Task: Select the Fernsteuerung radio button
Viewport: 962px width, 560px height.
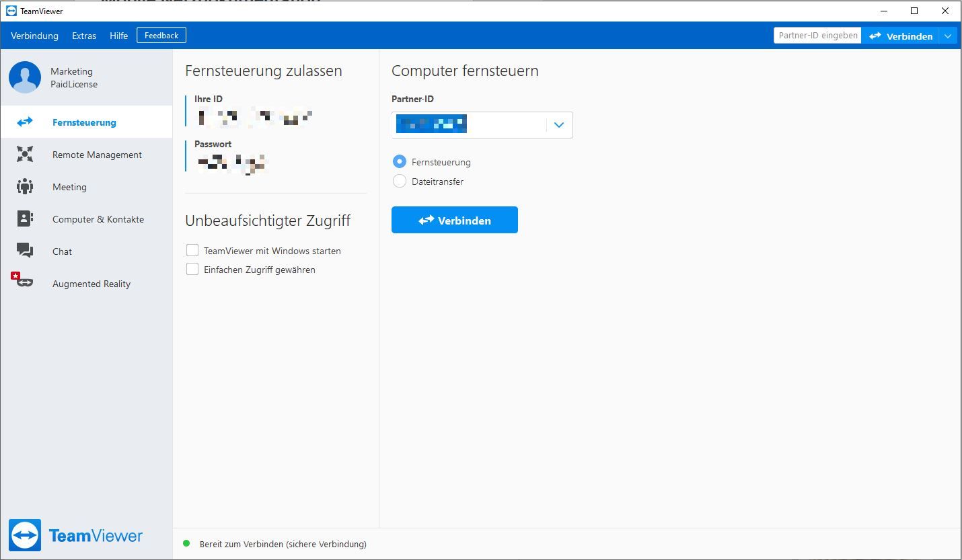Action: tap(400, 161)
